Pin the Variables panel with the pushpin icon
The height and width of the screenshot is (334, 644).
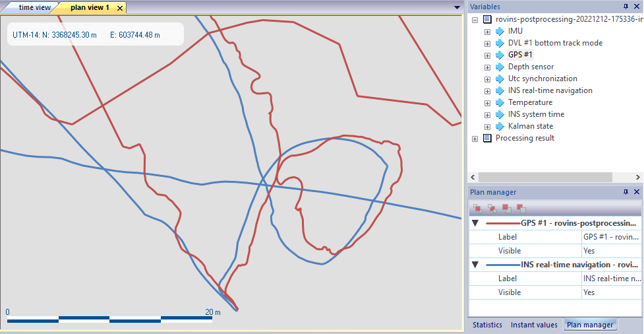coord(626,7)
